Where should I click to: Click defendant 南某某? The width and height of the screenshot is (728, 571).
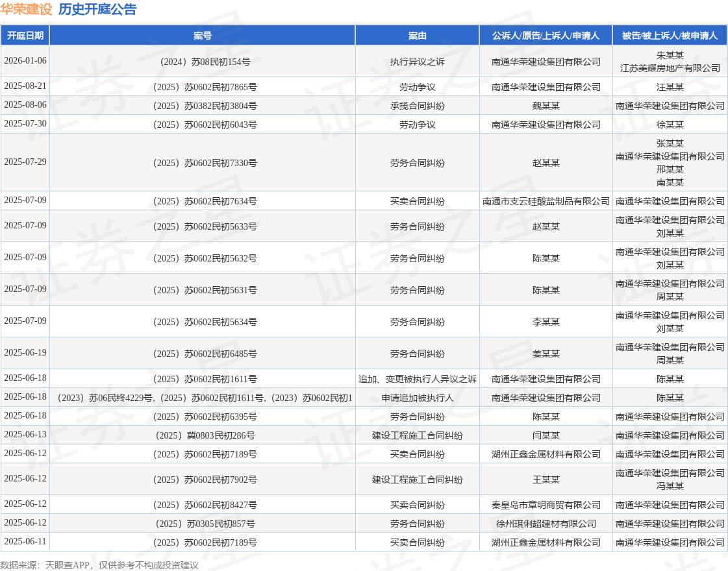[670, 182]
